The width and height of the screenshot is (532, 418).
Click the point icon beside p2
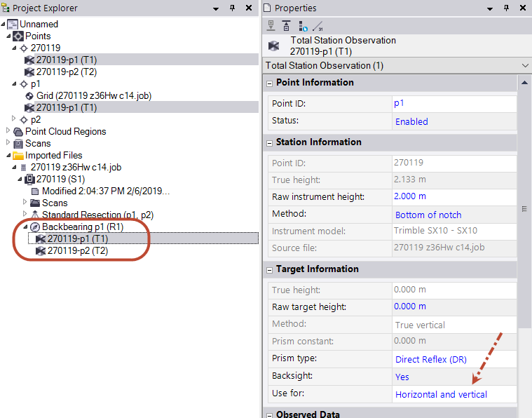pyautogui.click(x=24, y=119)
